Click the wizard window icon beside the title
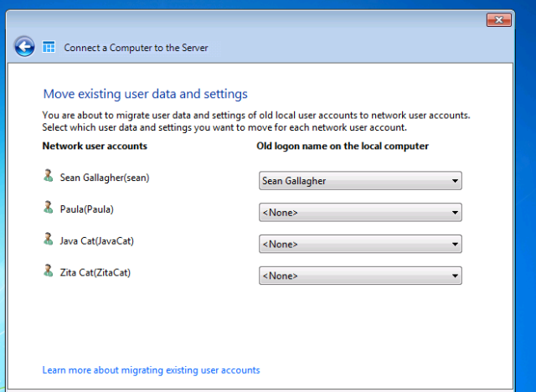Screen dimensions: 536x392 [x=49, y=47]
